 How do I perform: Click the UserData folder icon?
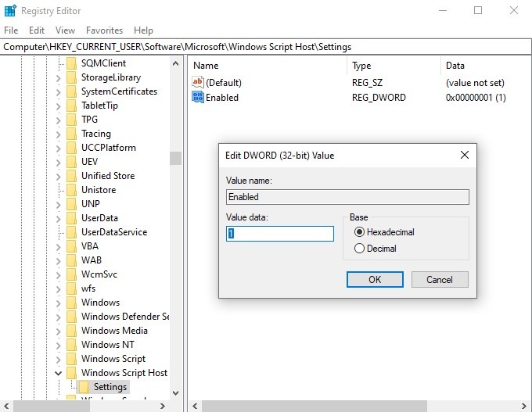tap(71, 217)
